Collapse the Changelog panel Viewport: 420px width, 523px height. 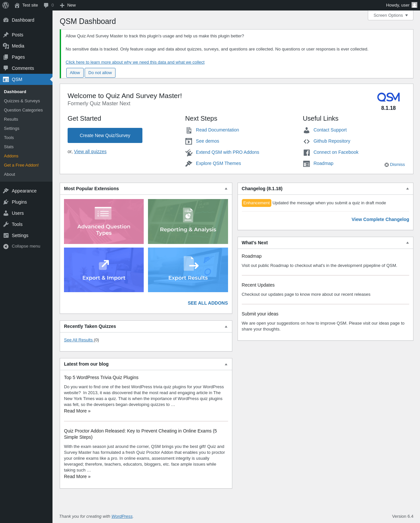coord(408,189)
